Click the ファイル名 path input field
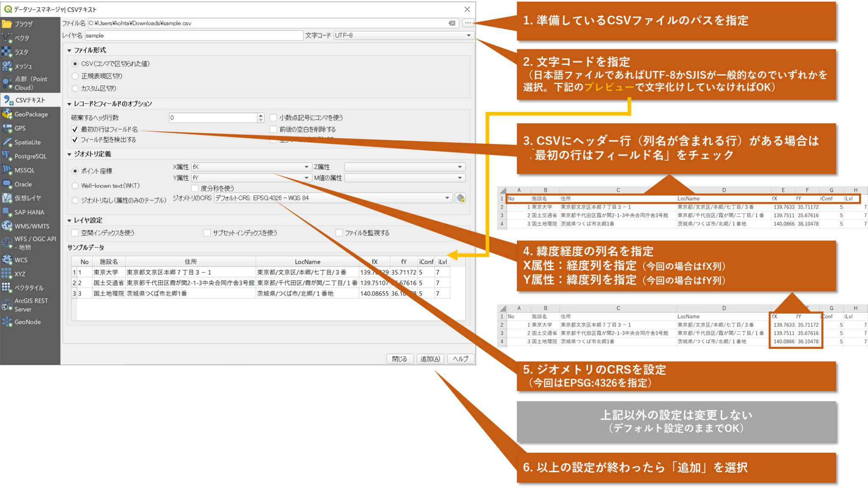868x488 pixels. (x=254, y=23)
